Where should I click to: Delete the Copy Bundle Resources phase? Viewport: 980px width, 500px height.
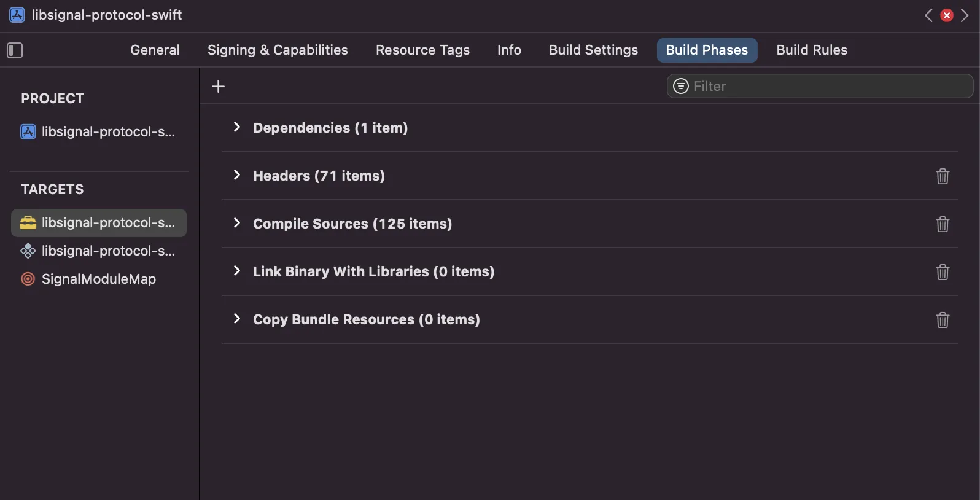tap(942, 320)
